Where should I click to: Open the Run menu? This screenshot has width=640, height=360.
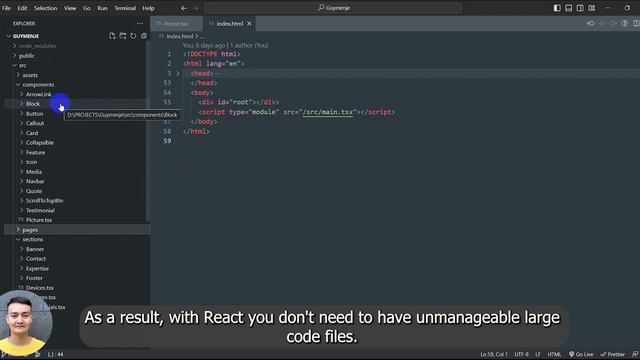coord(102,8)
